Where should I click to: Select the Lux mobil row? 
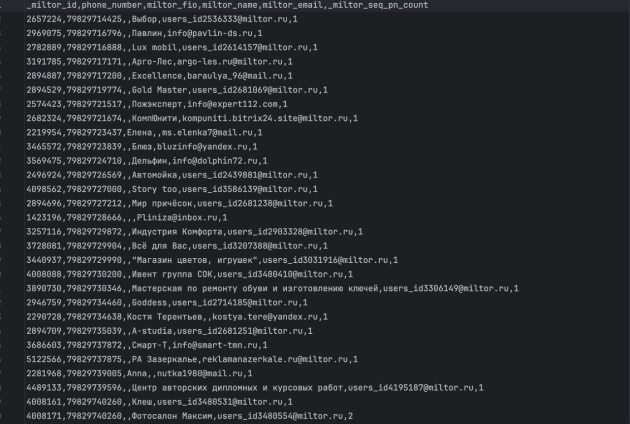coord(172,47)
